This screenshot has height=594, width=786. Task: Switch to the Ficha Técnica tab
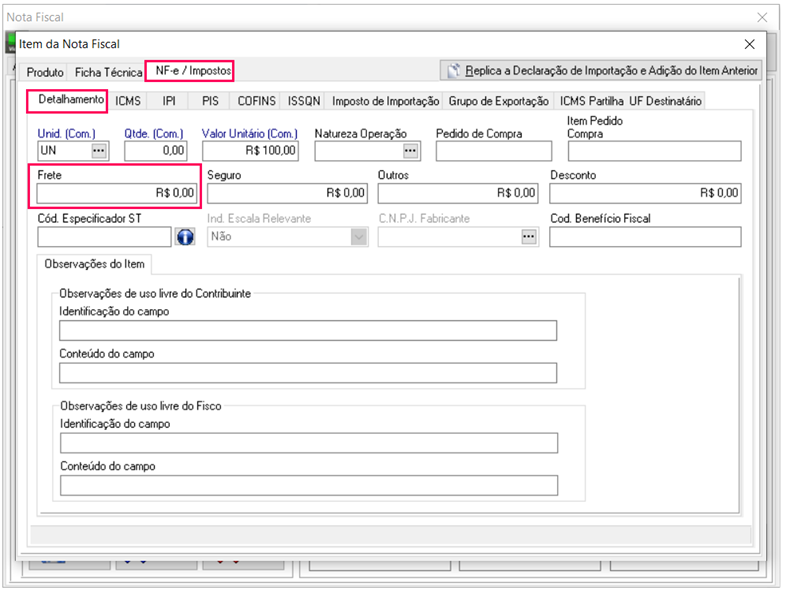[108, 72]
